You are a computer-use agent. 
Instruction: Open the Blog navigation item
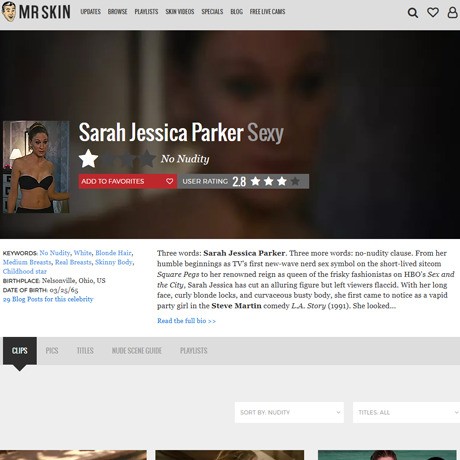click(x=236, y=12)
